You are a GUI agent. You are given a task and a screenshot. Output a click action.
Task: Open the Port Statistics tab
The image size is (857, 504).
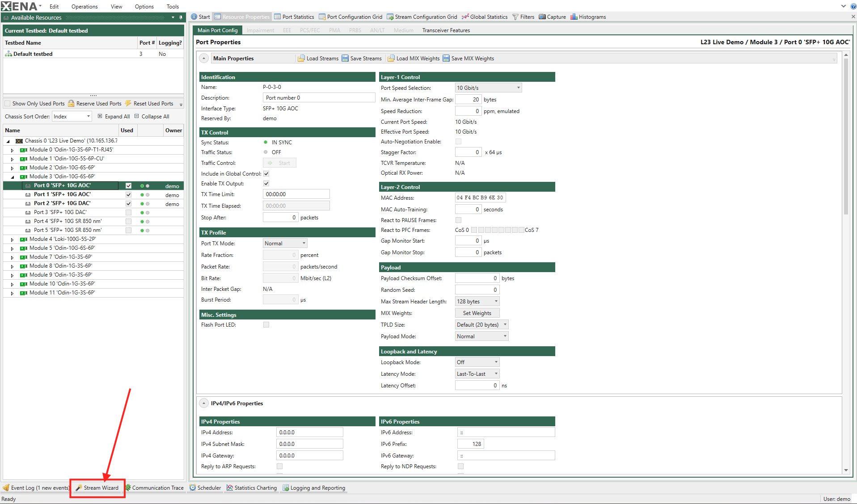pos(294,17)
